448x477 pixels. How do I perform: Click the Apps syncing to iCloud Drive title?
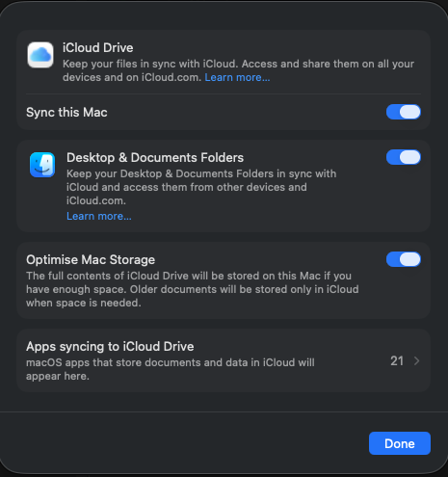click(x=110, y=347)
